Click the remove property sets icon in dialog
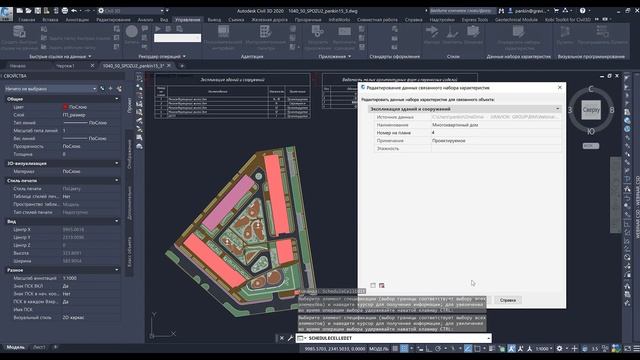This screenshot has height=360, width=640. click(x=382, y=285)
